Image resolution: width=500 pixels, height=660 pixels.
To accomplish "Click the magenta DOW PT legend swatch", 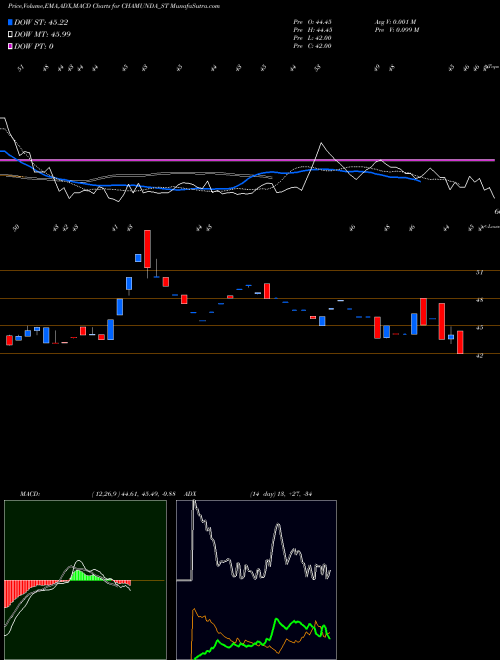I will click(x=10, y=46).
